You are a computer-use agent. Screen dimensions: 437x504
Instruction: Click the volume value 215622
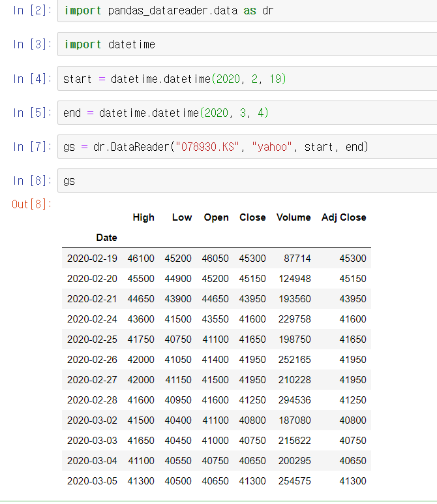[295, 441]
